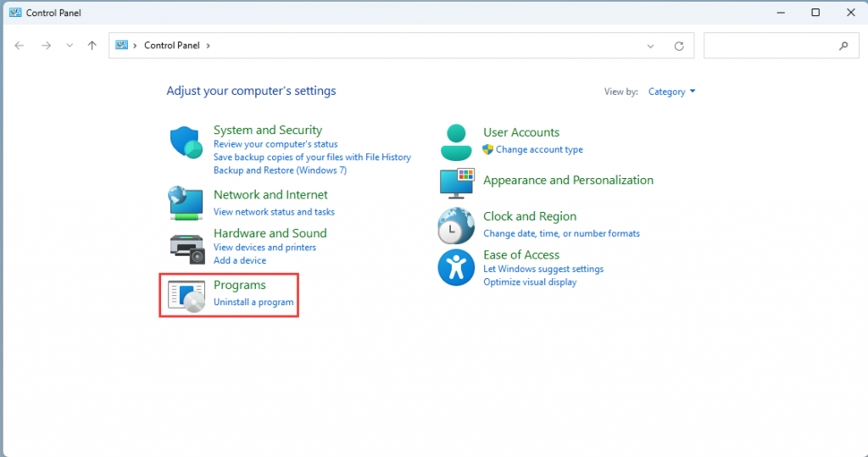The height and width of the screenshot is (457, 868).
Task: Open the Appearance and Personalization monitor icon
Action: [x=457, y=183]
